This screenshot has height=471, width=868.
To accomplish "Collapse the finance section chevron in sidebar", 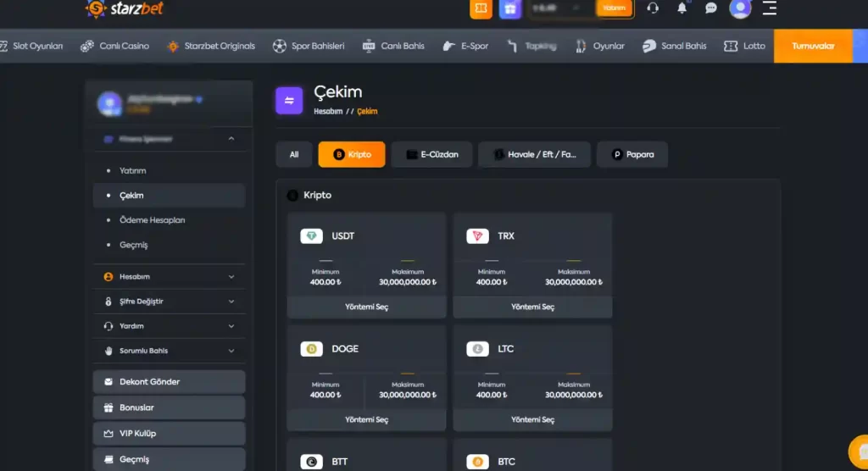I will coord(231,139).
